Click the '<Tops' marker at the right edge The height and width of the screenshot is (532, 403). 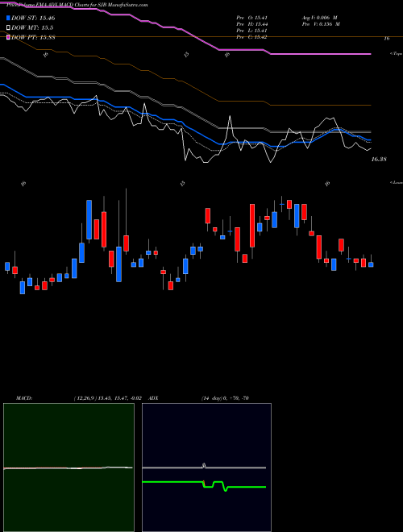pyautogui.click(x=396, y=54)
